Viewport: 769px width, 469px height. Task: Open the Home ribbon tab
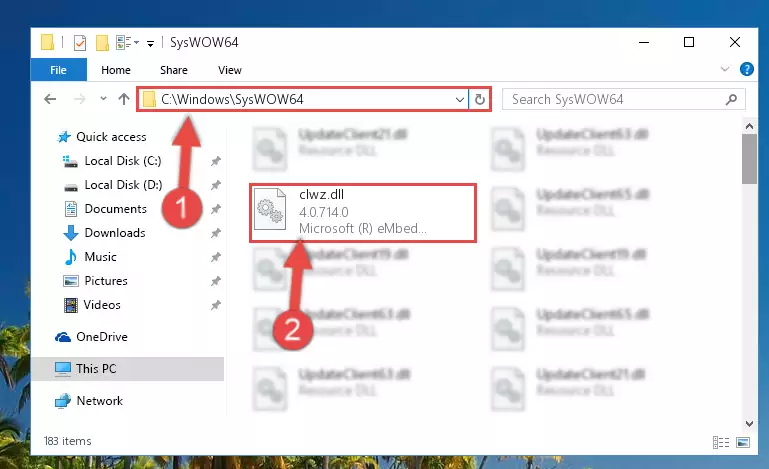(x=116, y=70)
